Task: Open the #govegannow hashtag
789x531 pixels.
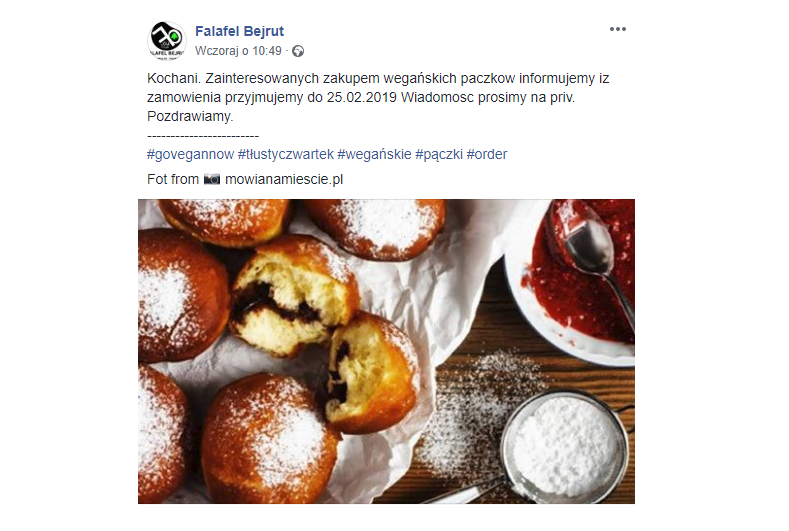Action: [190, 154]
